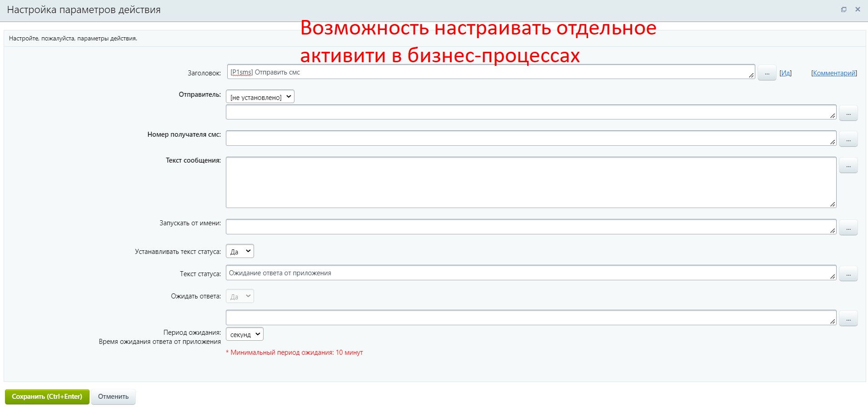Click the Отменить button
Screen dimensions: 868x407
(x=113, y=397)
